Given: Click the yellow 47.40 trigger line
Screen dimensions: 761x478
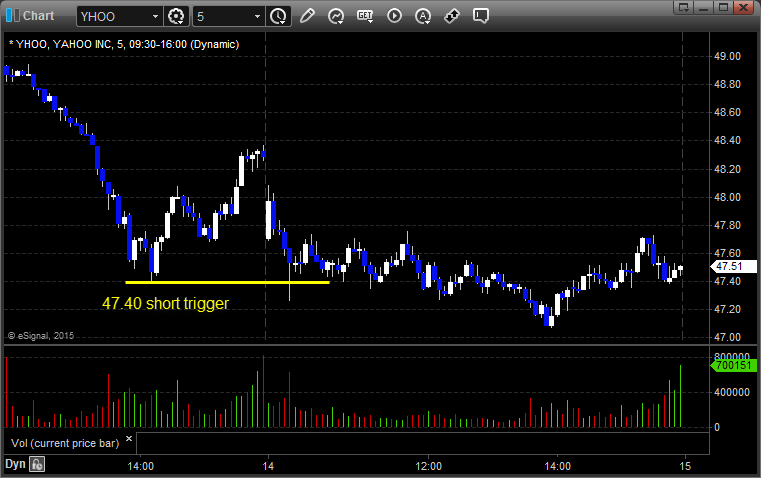Looking at the screenshot, I should (227, 282).
